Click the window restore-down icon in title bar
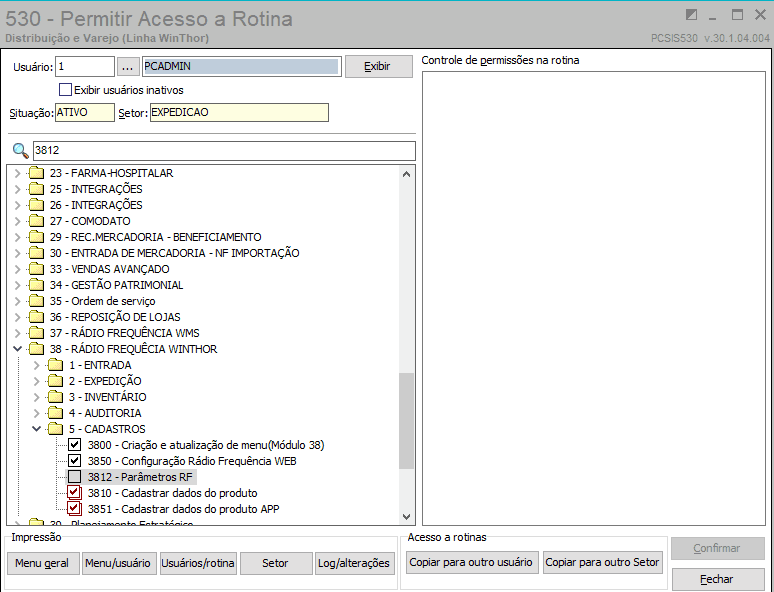The width and height of the screenshot is (774, 592). point(691,15)
